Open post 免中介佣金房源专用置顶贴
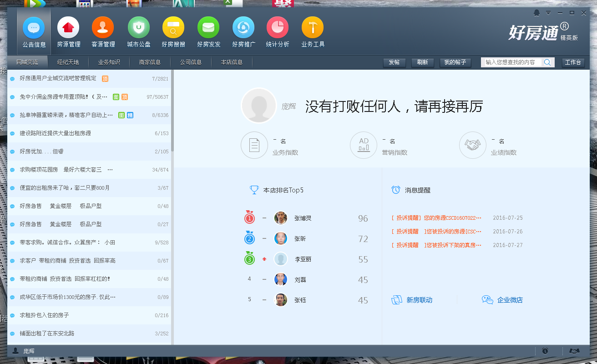 tap(89, 97)
